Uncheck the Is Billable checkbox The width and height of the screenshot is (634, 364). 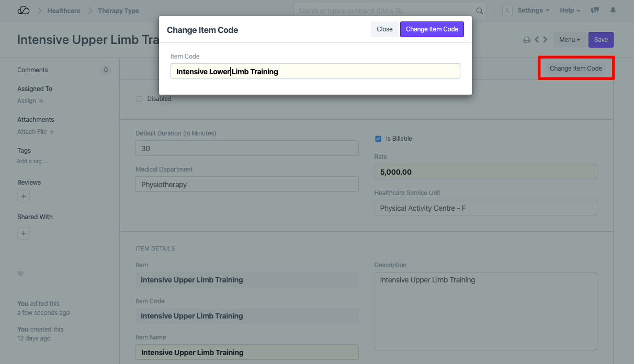tap(378, 139)
